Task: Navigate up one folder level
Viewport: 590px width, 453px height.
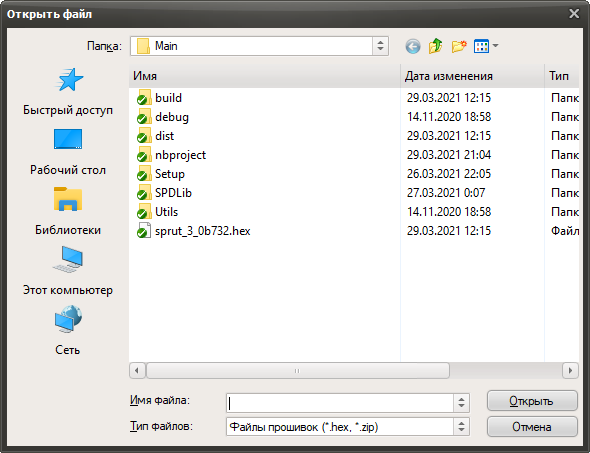Action: 436,46
